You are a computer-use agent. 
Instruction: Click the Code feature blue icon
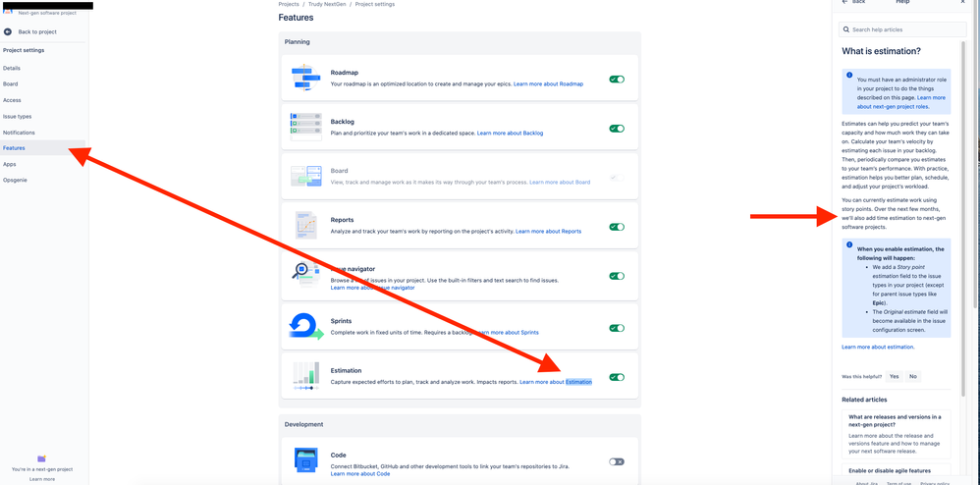tap(306, 460)
